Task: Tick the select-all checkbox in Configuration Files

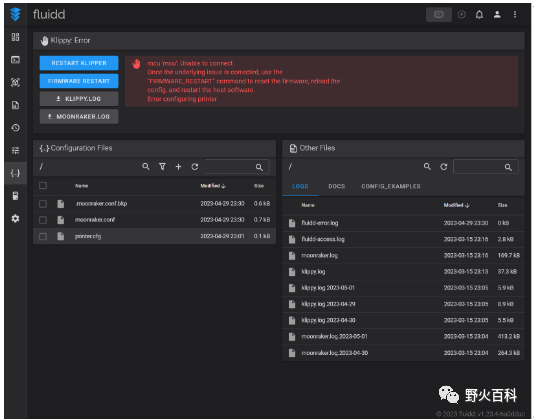Action: pyautogui.click(x=43, y=186)
